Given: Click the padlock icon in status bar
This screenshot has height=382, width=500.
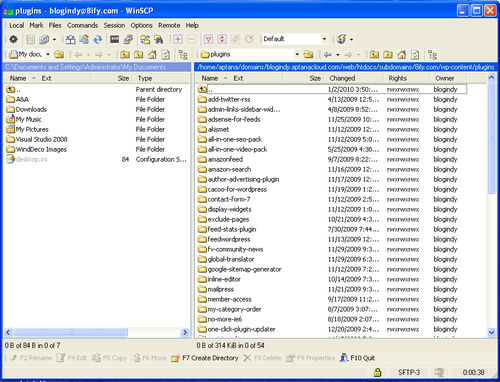Looking at the screenshot, I should 377,372.
